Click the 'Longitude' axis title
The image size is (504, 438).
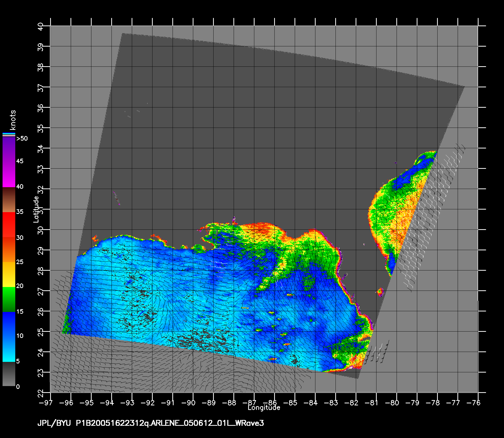point(264,408)
